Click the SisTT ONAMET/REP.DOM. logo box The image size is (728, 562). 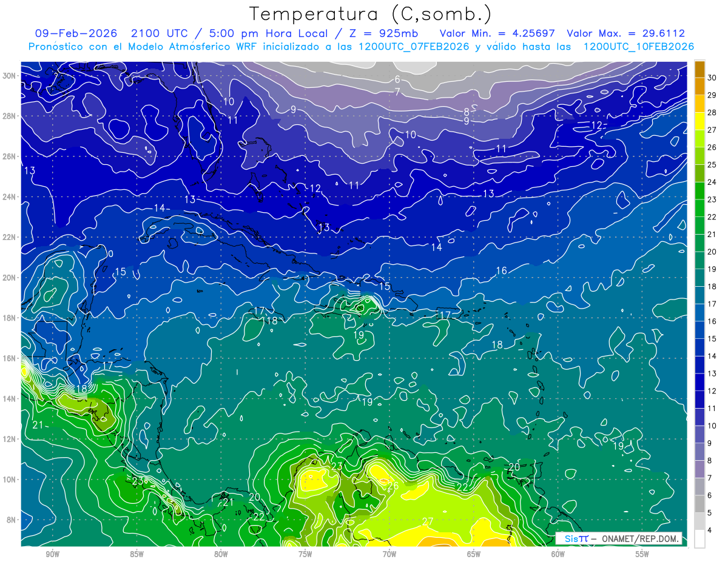(x=618, y=538)
